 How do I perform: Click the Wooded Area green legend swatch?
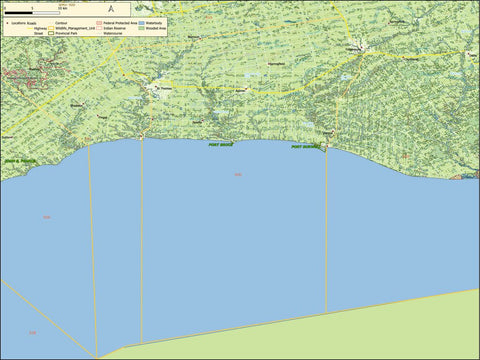(141, 28)
